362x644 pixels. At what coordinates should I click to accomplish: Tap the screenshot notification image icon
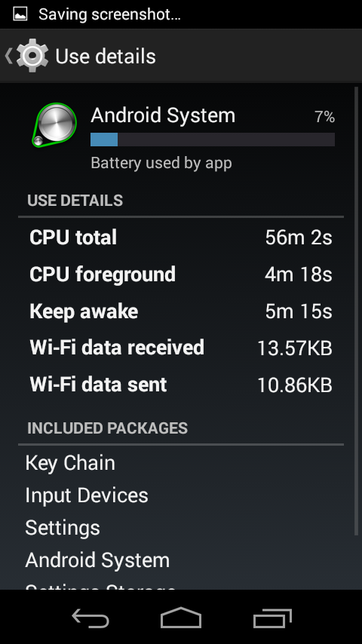tap(20, 14)
